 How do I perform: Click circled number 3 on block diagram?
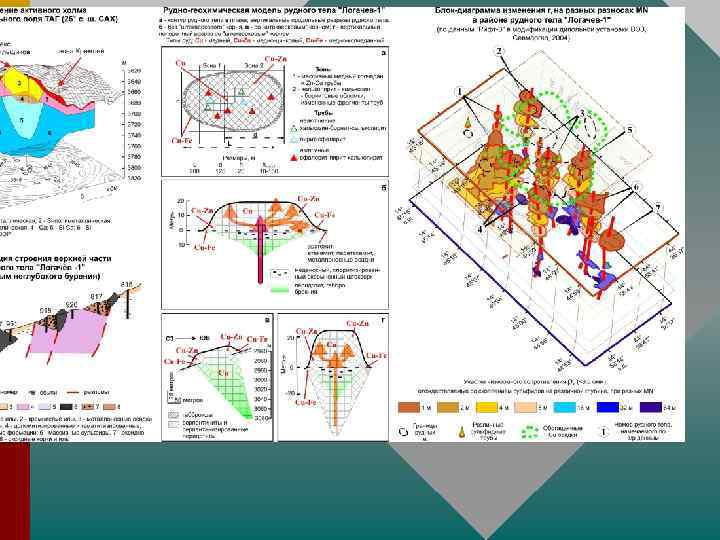click(582, 112)
